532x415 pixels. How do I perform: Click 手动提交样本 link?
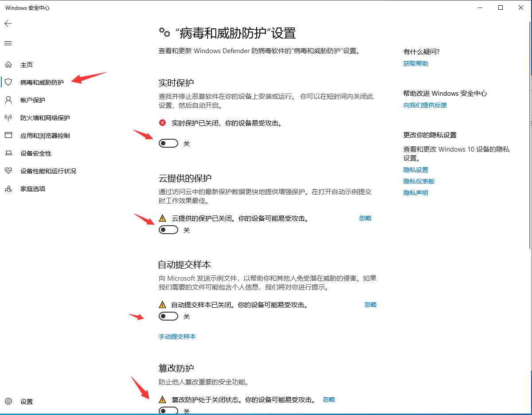tap(177, 337)
